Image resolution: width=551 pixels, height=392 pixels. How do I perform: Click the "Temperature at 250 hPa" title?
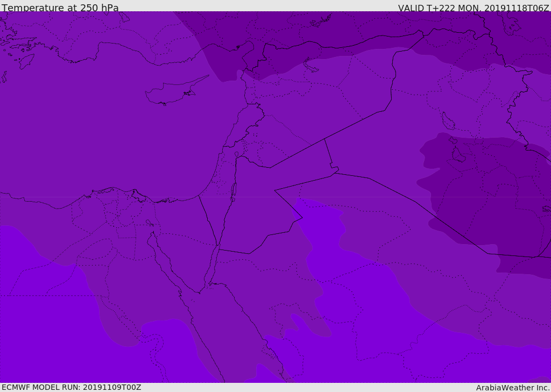click(x=60, y=8)
